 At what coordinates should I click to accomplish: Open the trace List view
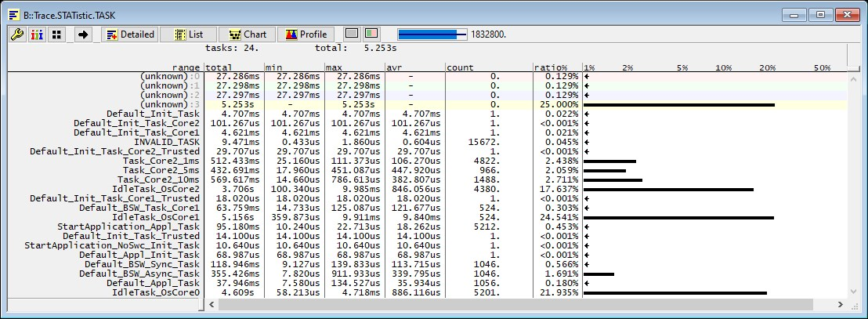point(188,34)
